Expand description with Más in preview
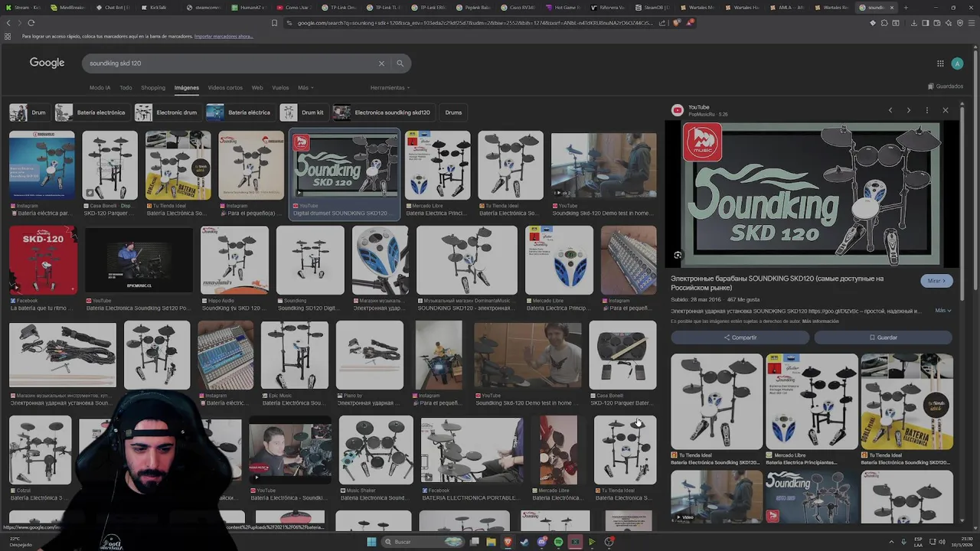Viewport: 980px width, 551px height. tap(943, 311)
